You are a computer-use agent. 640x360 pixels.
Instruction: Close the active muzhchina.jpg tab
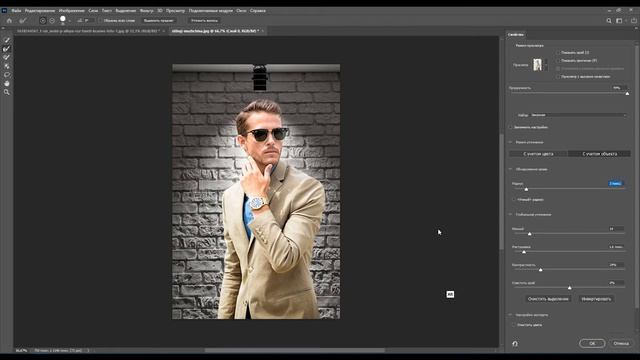click(262, 31)
